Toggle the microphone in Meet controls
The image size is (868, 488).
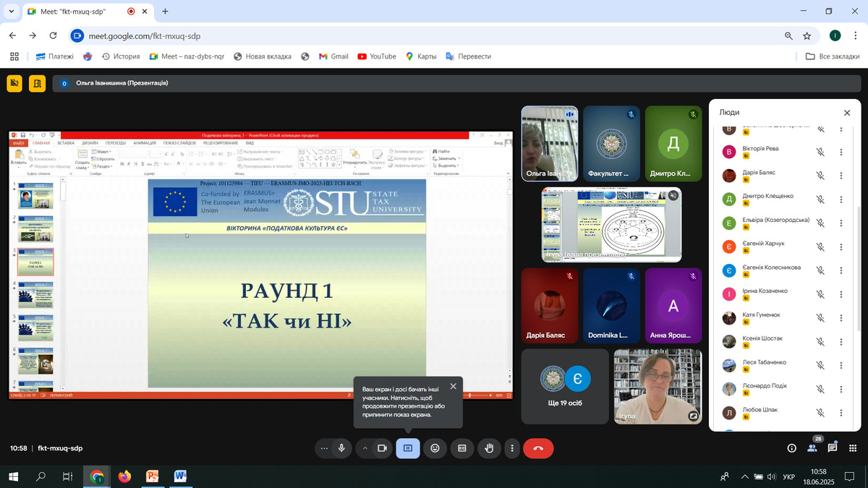(341, 448)
